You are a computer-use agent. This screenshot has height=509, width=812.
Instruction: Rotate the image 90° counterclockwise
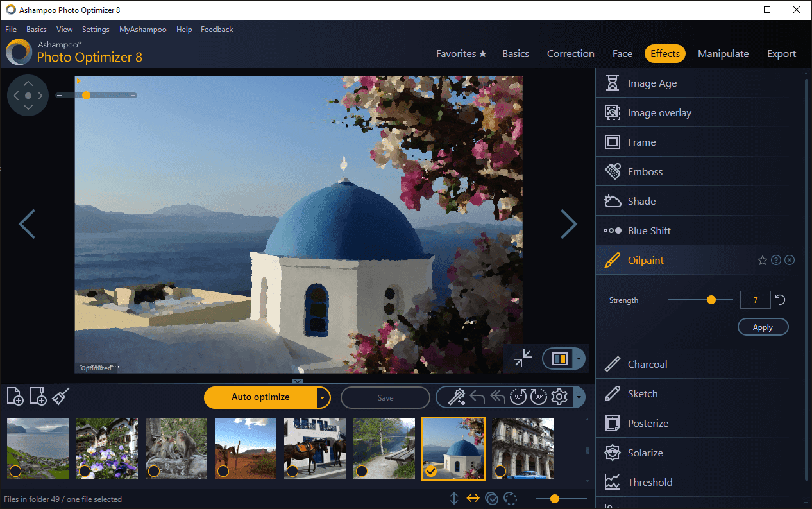click(518, 397)
